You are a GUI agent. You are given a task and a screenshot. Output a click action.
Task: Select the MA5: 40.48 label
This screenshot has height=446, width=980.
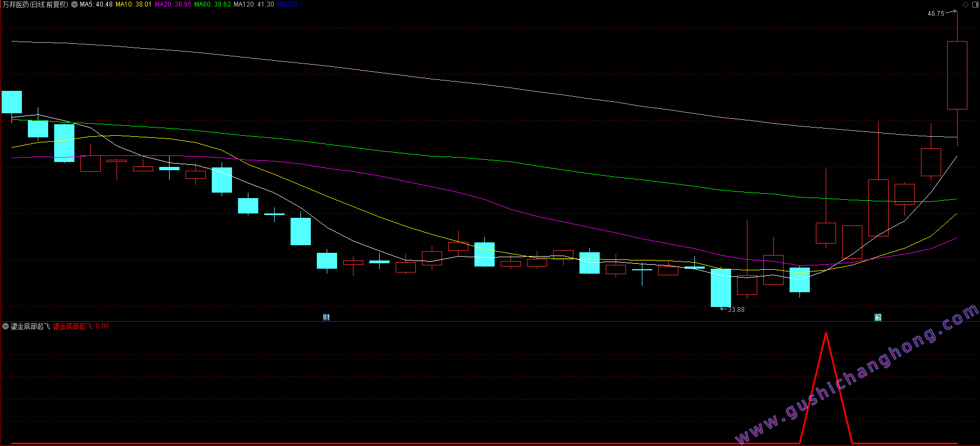[96, 4]
